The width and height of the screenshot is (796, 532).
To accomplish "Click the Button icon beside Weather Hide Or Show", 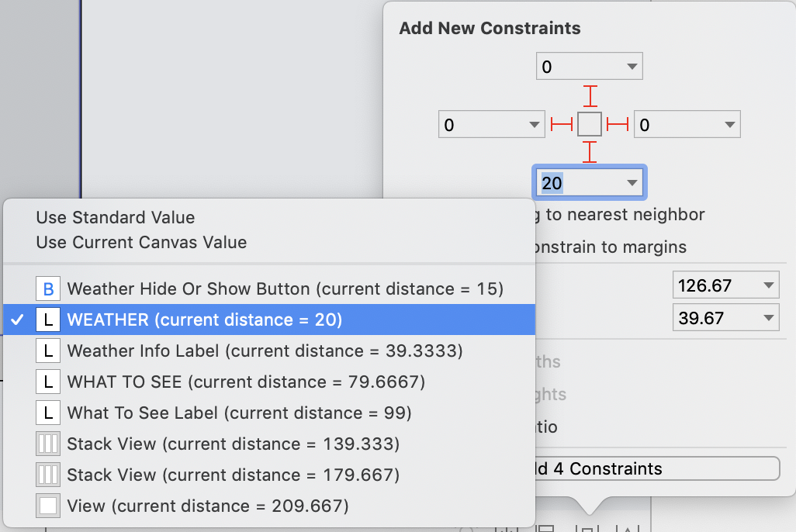I will click(x=48, y=289).
